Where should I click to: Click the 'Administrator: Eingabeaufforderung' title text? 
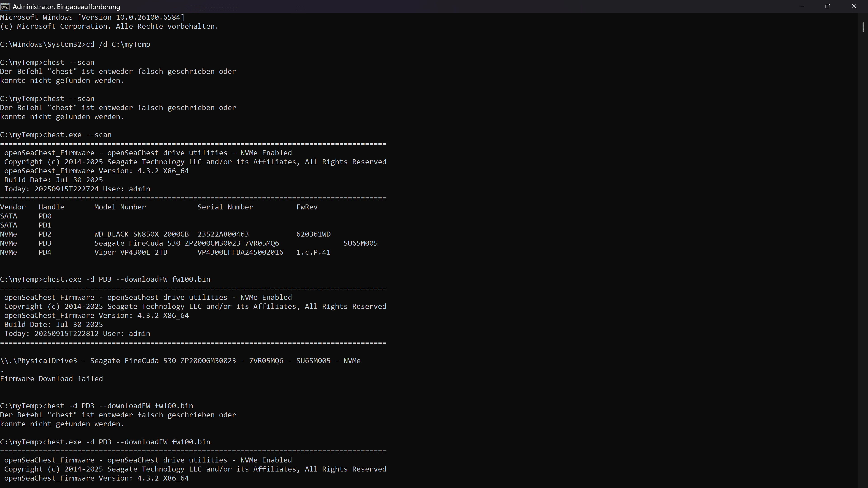(66, 7)
